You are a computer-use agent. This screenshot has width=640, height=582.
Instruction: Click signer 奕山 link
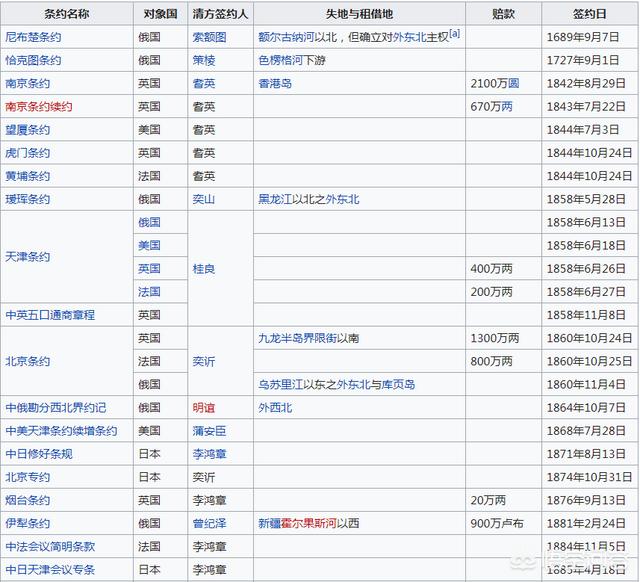[204, 200]
